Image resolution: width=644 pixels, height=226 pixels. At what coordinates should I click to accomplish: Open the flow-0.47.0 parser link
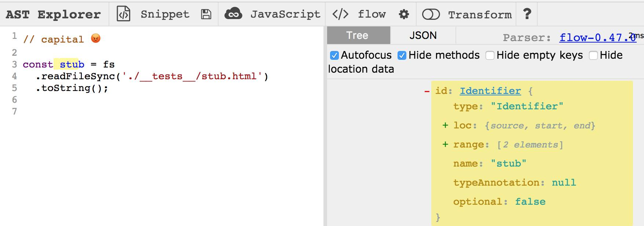[598, 37]
